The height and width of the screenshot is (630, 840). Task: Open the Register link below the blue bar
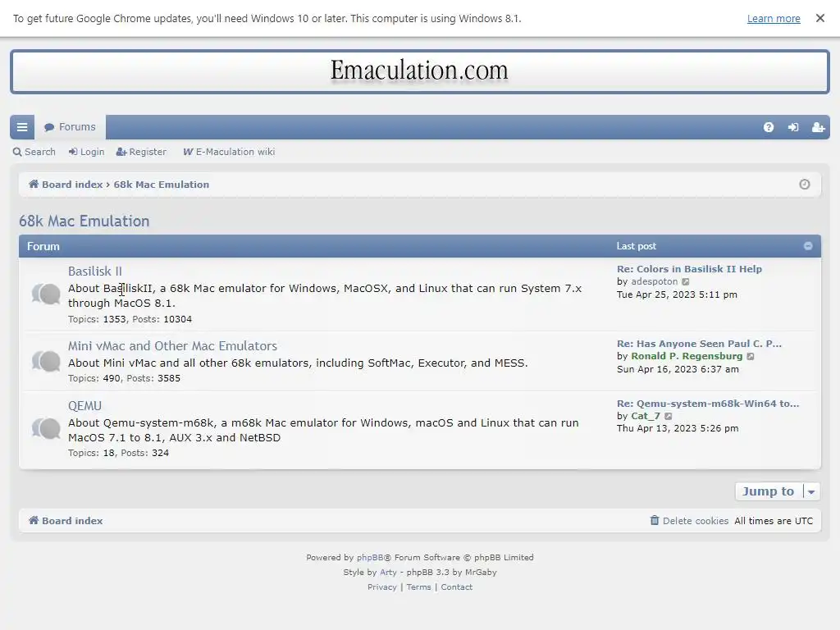[x=141, y=152]
